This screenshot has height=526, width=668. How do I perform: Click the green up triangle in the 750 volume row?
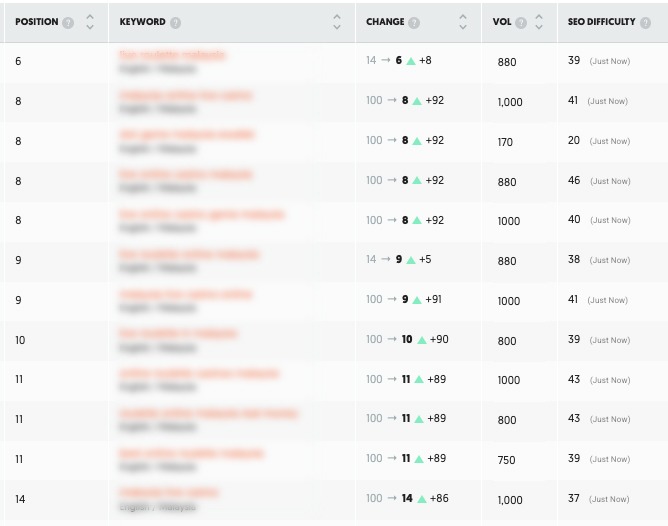point(419,459)
